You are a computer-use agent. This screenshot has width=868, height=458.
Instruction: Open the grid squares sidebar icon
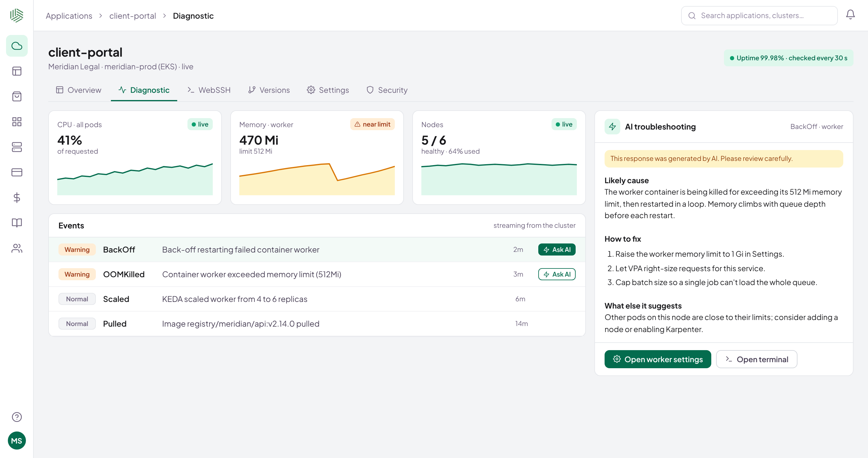pyautogui.click(x=17, y=121)
